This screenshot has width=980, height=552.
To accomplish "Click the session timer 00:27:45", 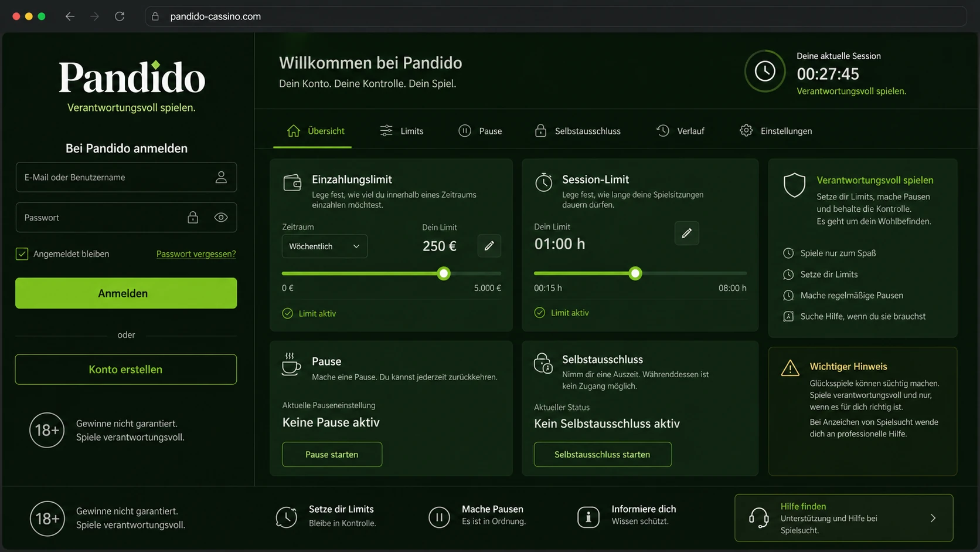I will click(x=828, y=74).
